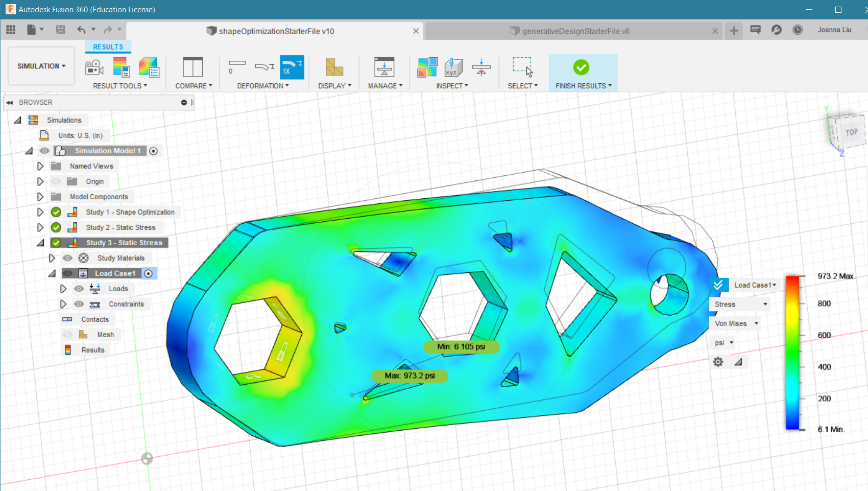Image resolution: width=868 pixels, height=491 pixels.
Task: Open the RESULT TOOLS menu
Action: click(x=120, y=86)
